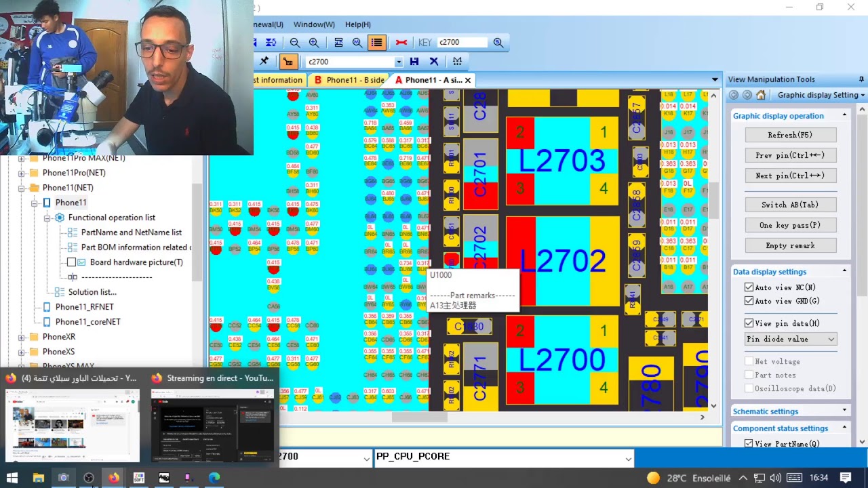The width and height of the screenshot is (868, 488).
Task: Click the fit-to-window icon after zoom in
Action: [338, 43]
